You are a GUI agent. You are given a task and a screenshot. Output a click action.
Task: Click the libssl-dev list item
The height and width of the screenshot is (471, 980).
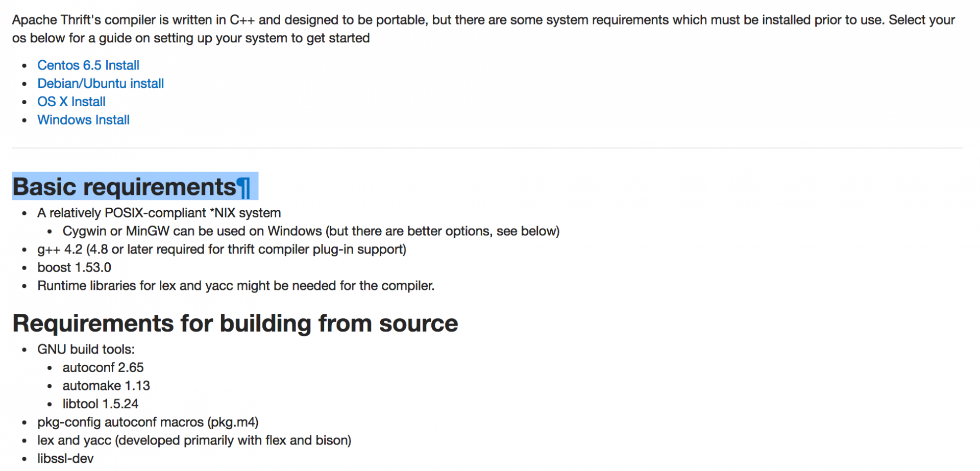click(65, 459)
